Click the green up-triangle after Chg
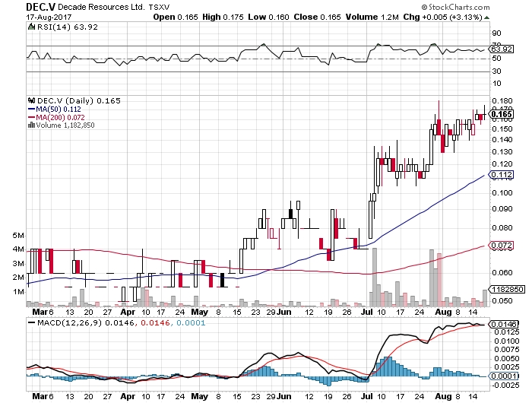This screenshot has height=403, width=532. pos(487,17)
